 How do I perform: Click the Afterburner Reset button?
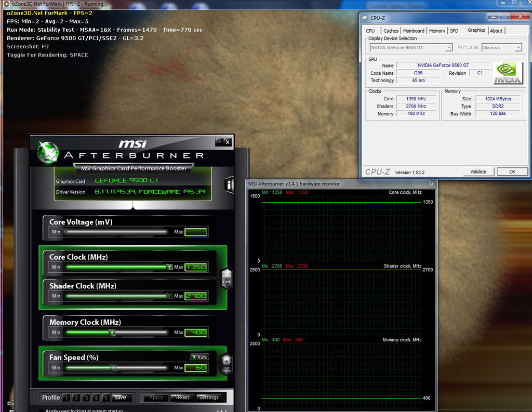tap(182, 397)
